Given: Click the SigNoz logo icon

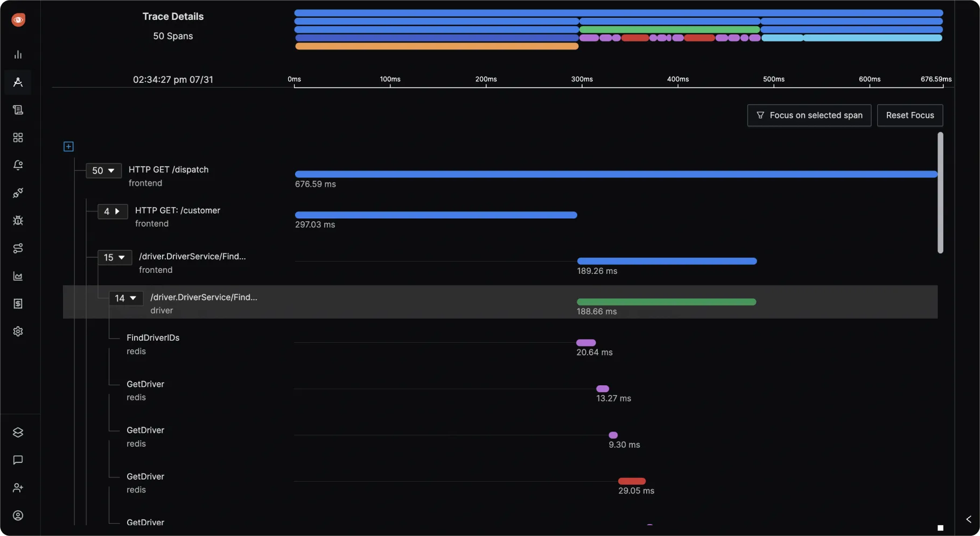Looking at the screenshot, I should coord(18,20).
